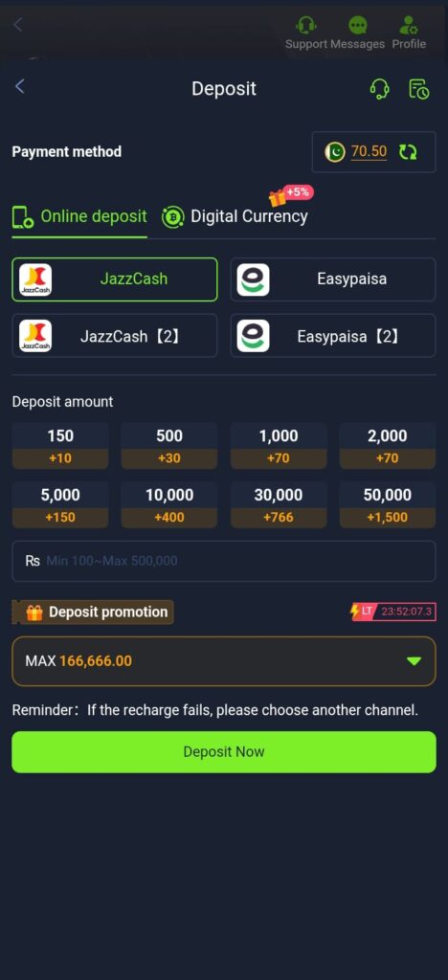Select the JazzCash payment method
The width and height of the screenshot is (448, 980).
[115, 279]
